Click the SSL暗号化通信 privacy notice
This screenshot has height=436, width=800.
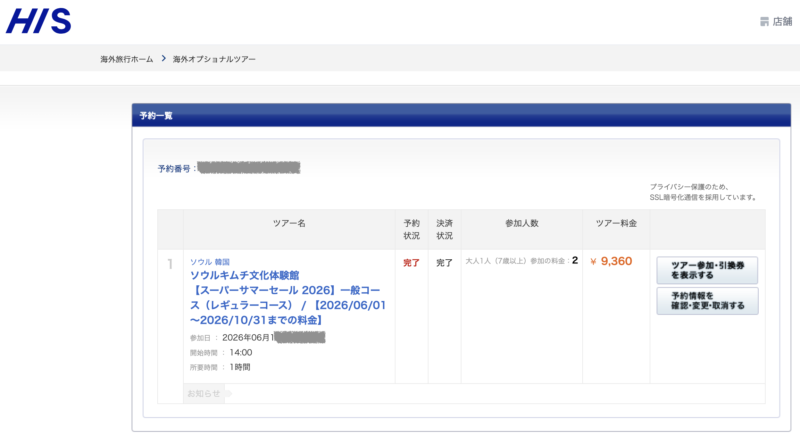703,192
